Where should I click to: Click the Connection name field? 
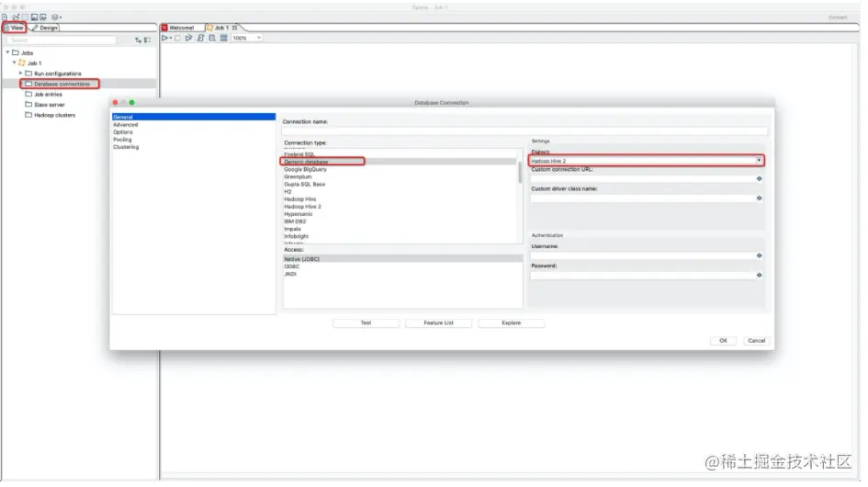coord(524,131)
